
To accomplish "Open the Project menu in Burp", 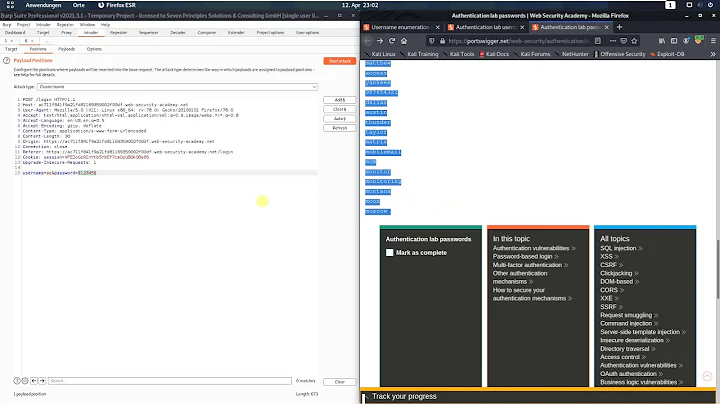I will click(23, 25).
